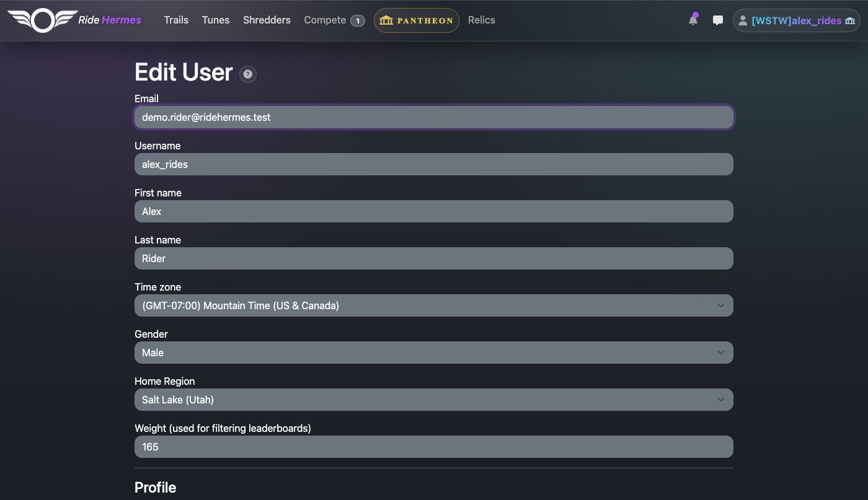
Task: Click the Pantheon button
Action: (x=417, y=20)
